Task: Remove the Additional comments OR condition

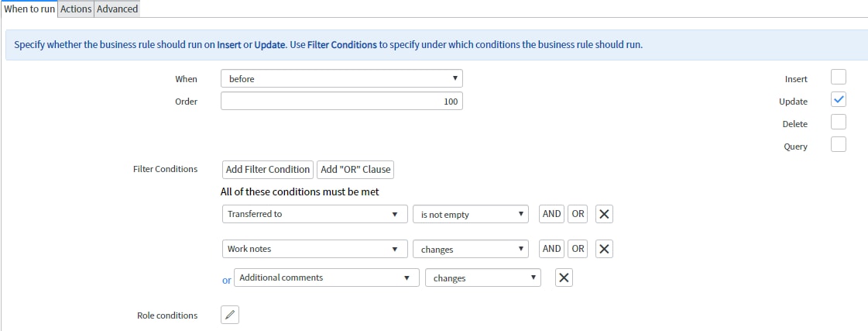Action: coord(564,278)
